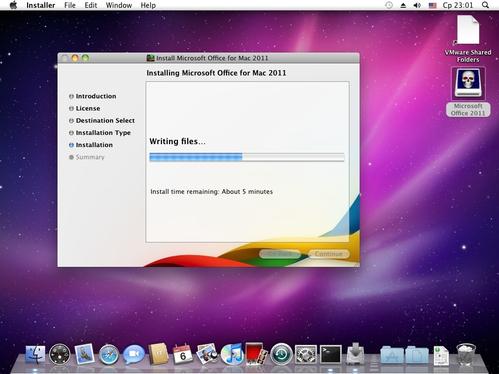Click the Time Machine status icon in menu bar

[x=389, y=5]
